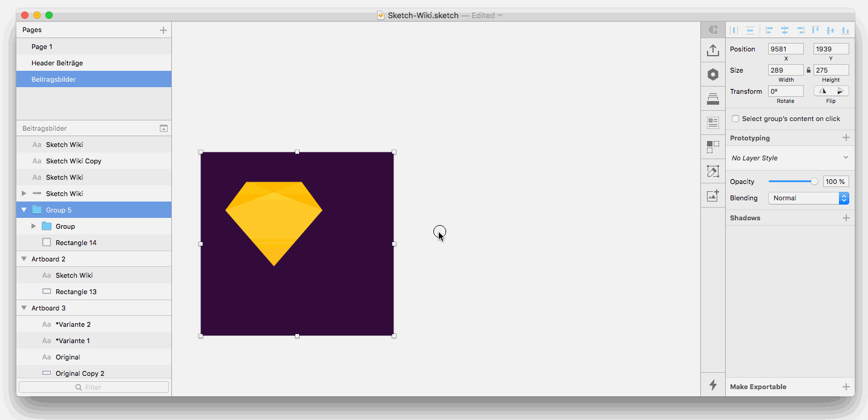Image resolution: width=868 pixels, height=420 pixels.
Task: Select the Original Copy 2 layer
Action: point(94,373)
